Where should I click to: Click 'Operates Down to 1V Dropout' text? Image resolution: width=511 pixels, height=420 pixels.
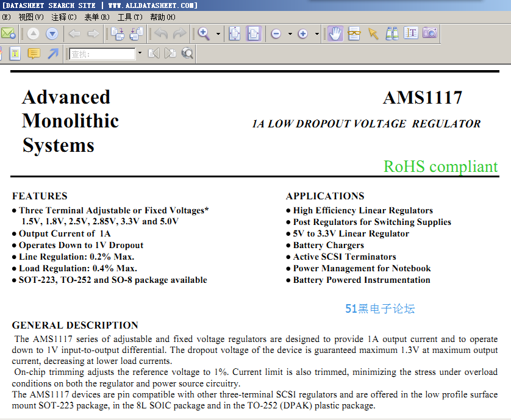(x=81, y=245)
